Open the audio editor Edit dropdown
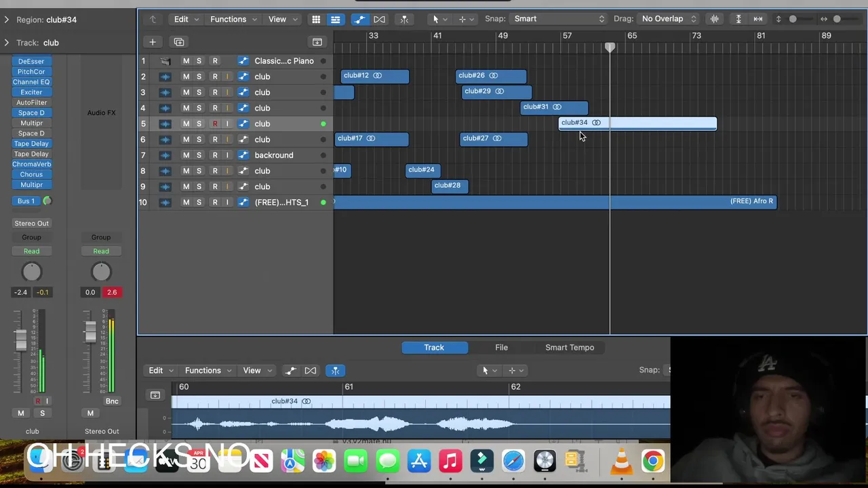The image size is (868, 488). (x=161, y=370)
